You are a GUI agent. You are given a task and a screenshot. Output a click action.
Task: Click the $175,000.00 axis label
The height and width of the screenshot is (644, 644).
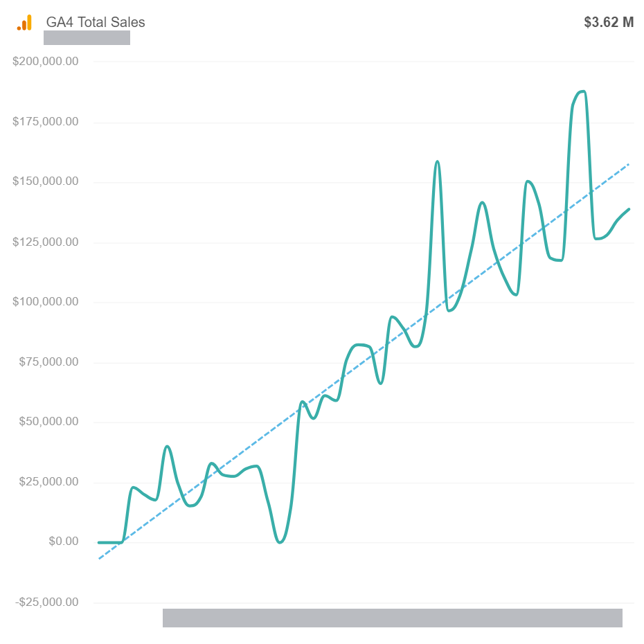pos(46,122)
